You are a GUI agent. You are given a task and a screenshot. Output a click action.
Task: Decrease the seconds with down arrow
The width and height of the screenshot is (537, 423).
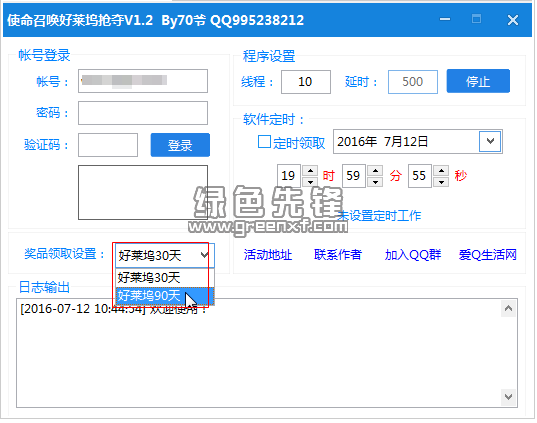click(x=441, y=182)
